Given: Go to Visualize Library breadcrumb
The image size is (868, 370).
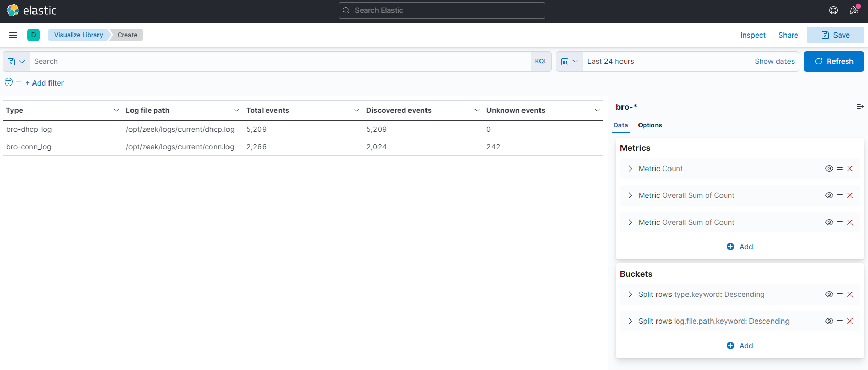Looking at the screenshot, I should (x=78, y=35).
